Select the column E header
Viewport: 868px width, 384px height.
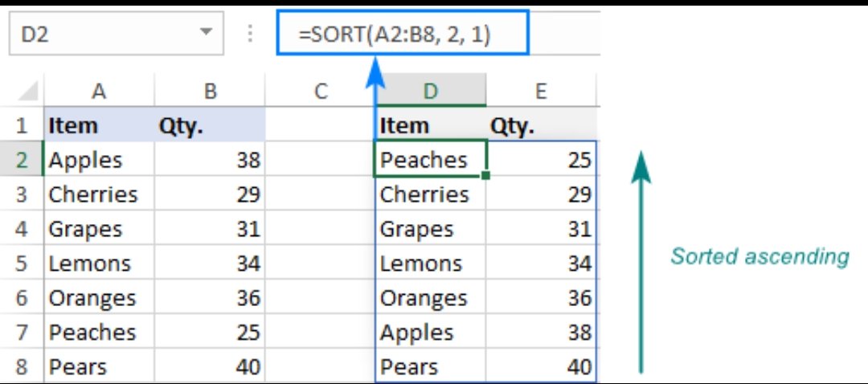pos(541,92)
